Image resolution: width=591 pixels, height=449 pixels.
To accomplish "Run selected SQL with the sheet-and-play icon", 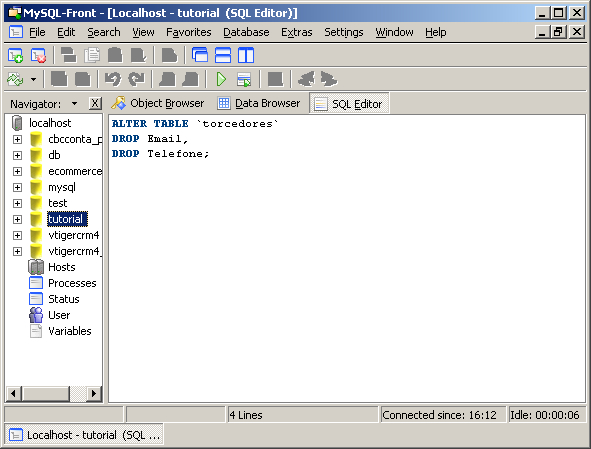I will pos(244,80).
